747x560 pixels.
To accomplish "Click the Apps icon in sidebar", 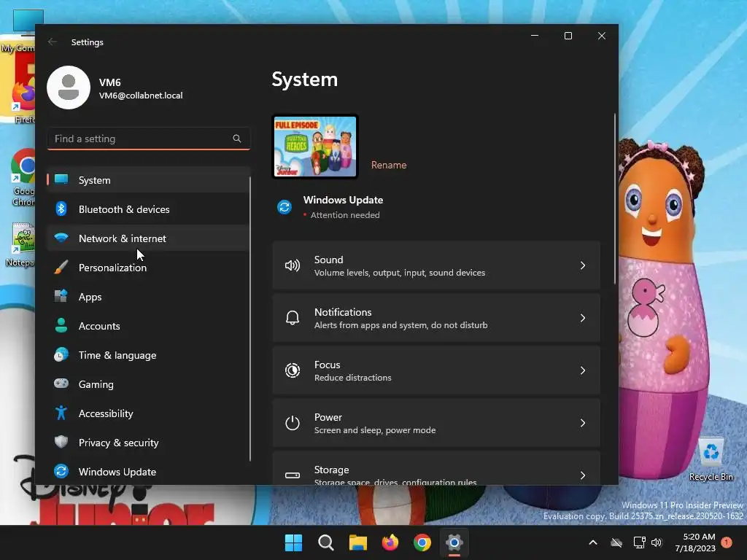I will pos(61,296).
